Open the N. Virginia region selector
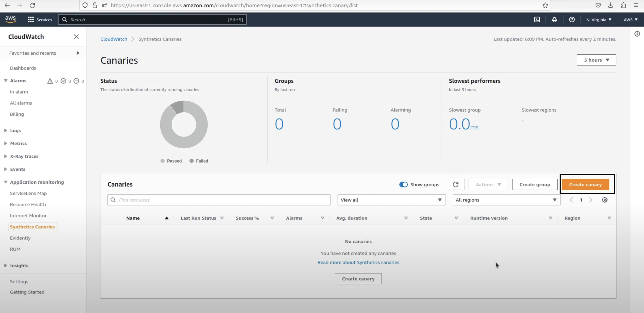644x313 pixels. (599, 19)
